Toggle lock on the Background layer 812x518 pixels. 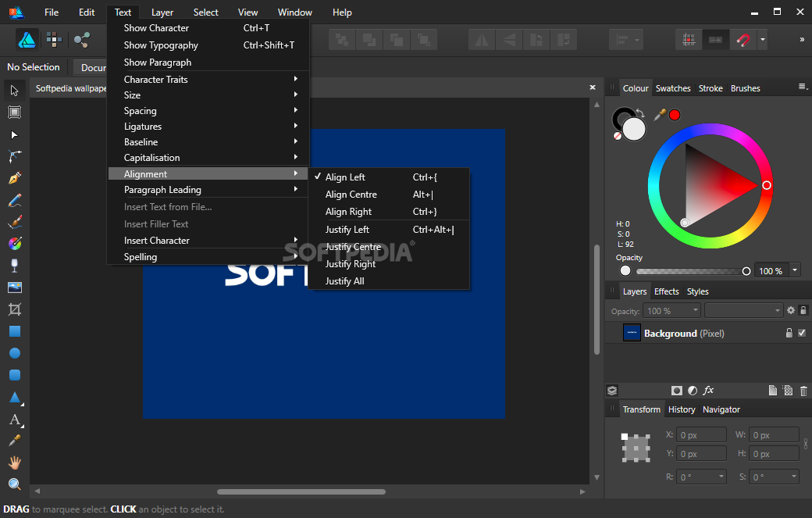789,333
